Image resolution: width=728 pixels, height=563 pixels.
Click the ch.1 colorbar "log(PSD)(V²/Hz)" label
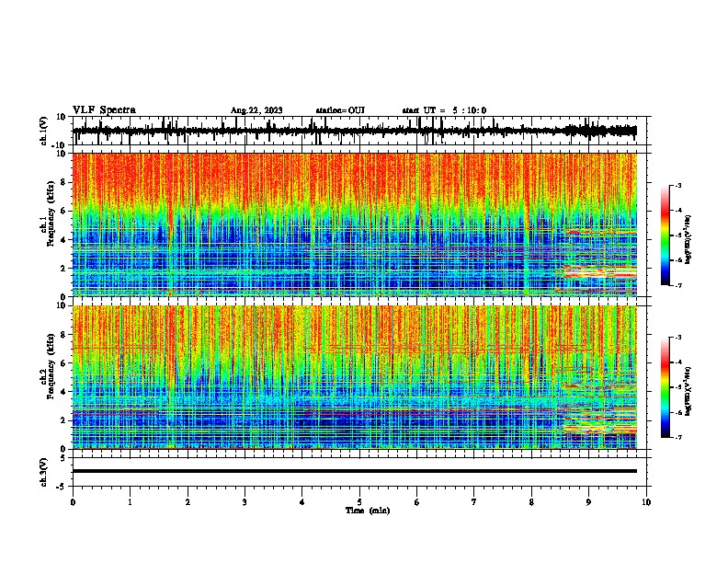pyautogui.click(x=688, y=240)
